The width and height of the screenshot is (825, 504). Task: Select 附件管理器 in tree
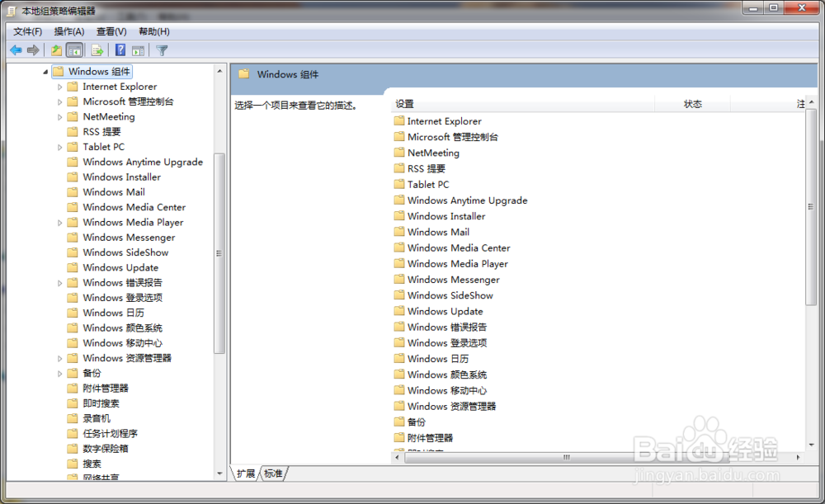coord(106,389)
